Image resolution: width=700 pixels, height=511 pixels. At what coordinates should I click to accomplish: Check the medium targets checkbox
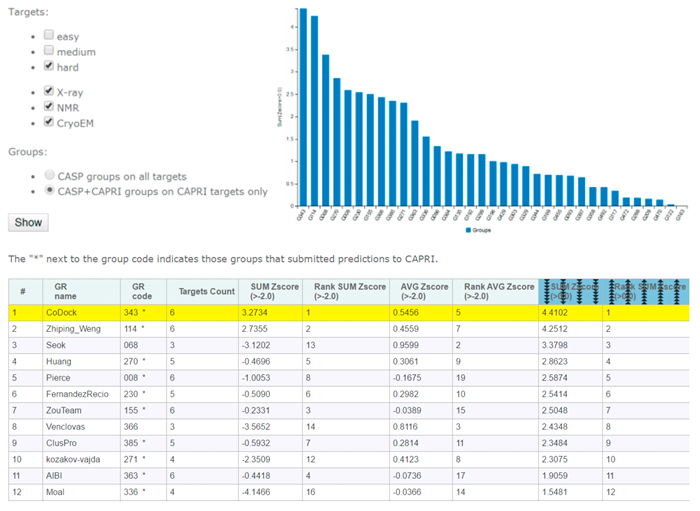pyautogui.click(x=49, y=51)
